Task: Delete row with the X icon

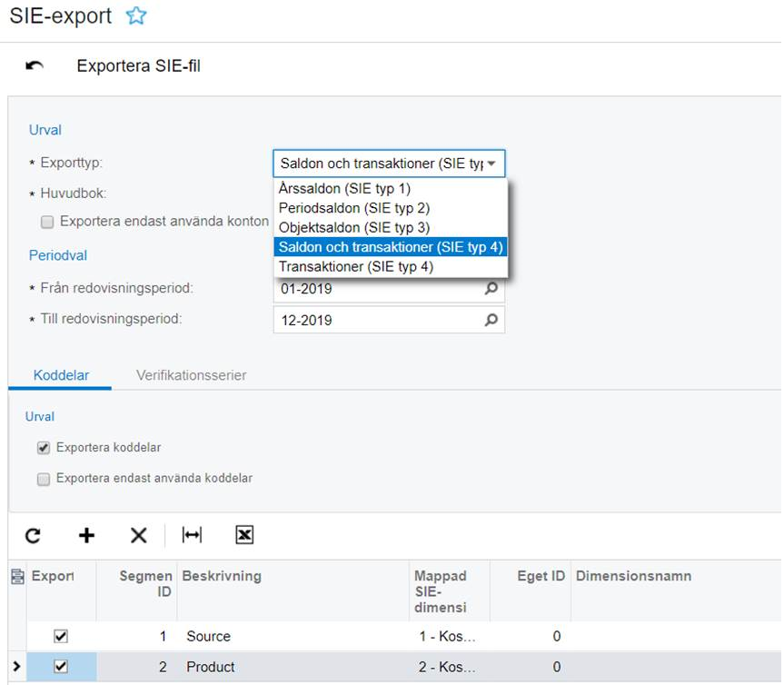Action: (138, 536)
